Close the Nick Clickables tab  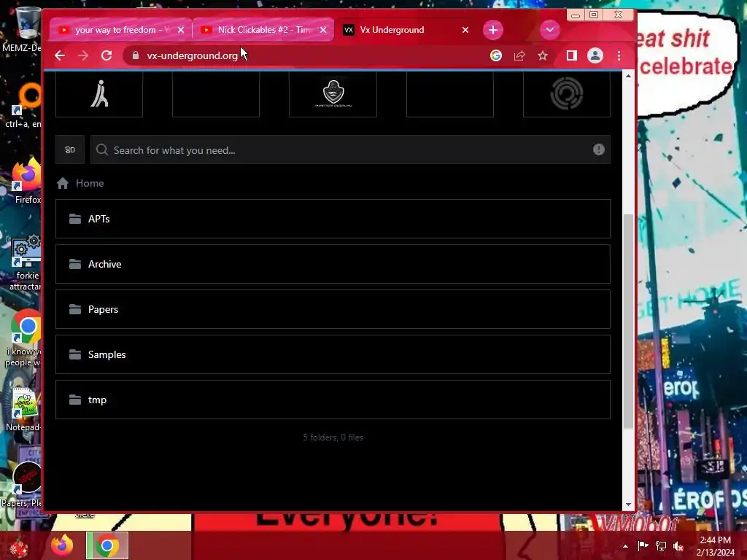coord(323,30)
